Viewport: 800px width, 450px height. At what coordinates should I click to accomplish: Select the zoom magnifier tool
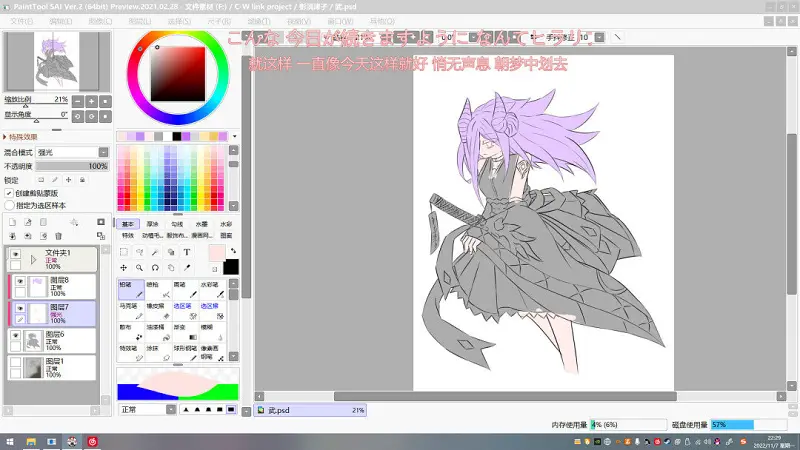[x=139, y=267]
